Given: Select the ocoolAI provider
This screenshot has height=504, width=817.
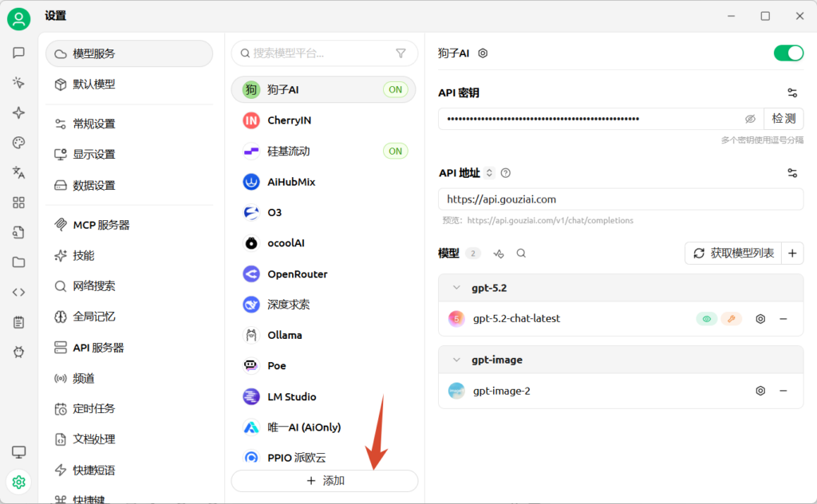Looking at the screenshot, I should (x=324, y=243).
